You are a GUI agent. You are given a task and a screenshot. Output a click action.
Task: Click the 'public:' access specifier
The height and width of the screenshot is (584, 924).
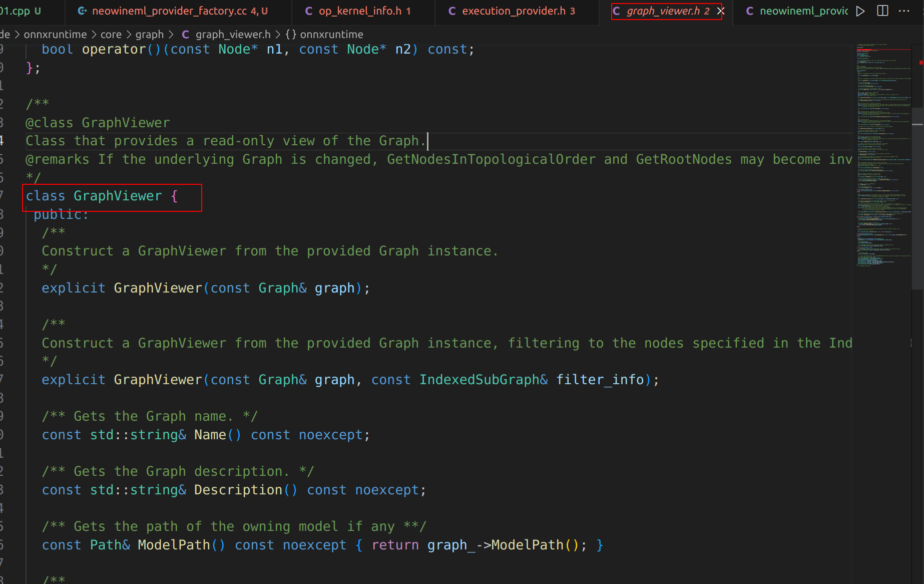tap(61, 215)
